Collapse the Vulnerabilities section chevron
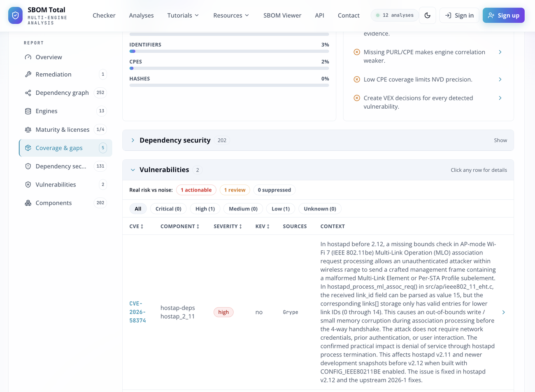This screenshot has height=392, width=535. [x=133, y=170]
